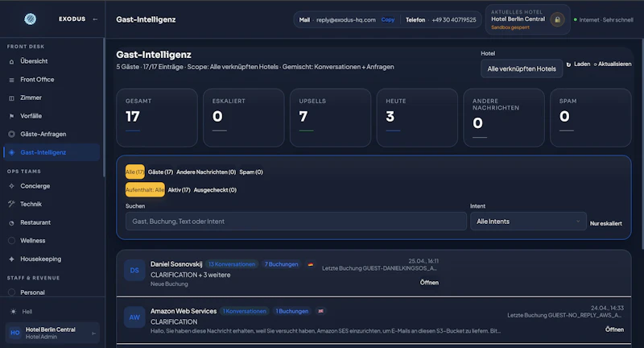Click the Vorfälle flag icon
Screen dimensions: 644x348
coord(11,116)
